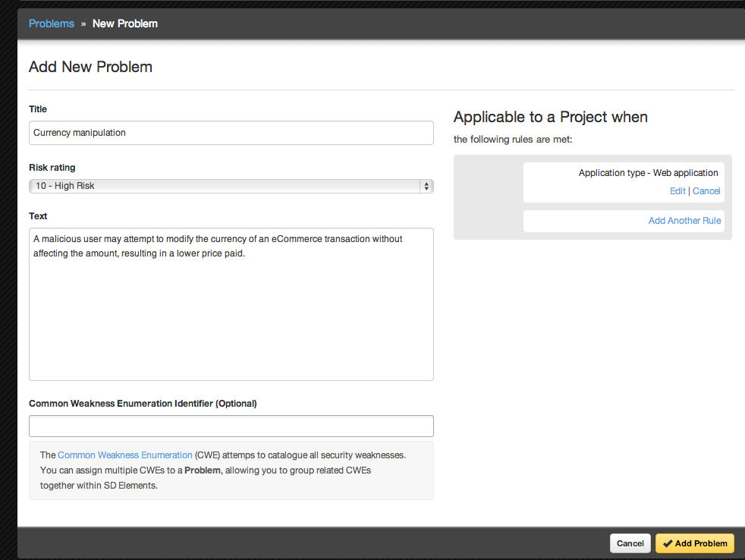
Task: Go back to Problems via breadcrumb
Action: [x=52, y=24]
